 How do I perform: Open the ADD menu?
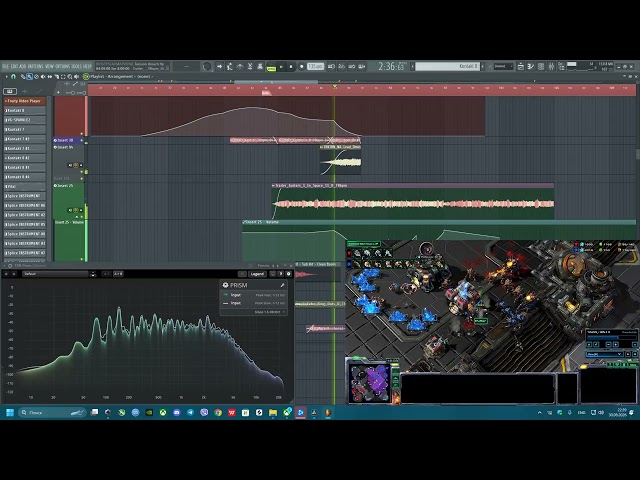click(x=22, y=66)
